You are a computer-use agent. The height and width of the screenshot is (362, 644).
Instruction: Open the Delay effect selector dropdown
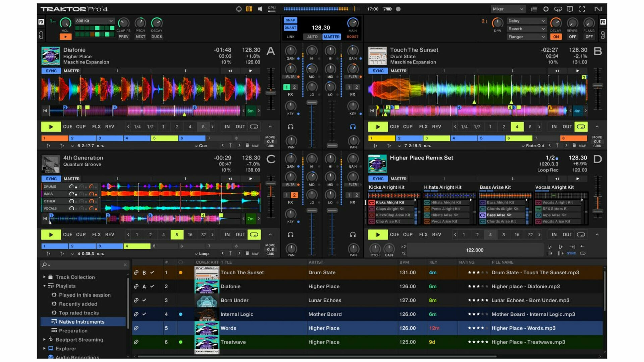pyautogui.click(x=527, y=21)
